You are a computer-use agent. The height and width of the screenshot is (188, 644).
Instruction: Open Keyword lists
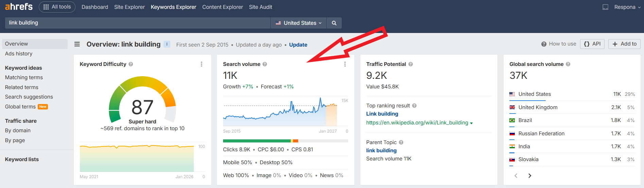(22, 159)
